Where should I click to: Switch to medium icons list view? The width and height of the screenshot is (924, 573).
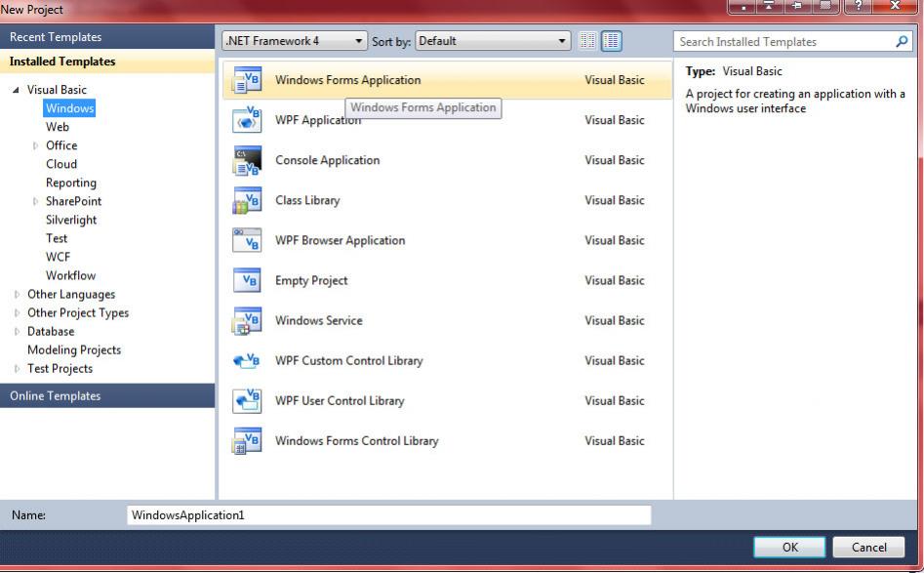tap(612, 41)
